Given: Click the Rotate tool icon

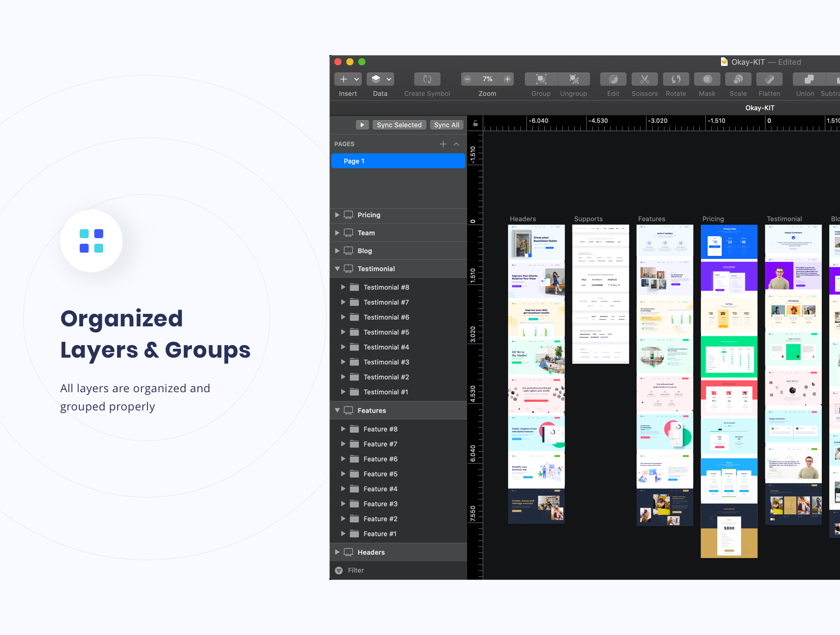Looking at the screenshot, I should (x=675, y=79).
